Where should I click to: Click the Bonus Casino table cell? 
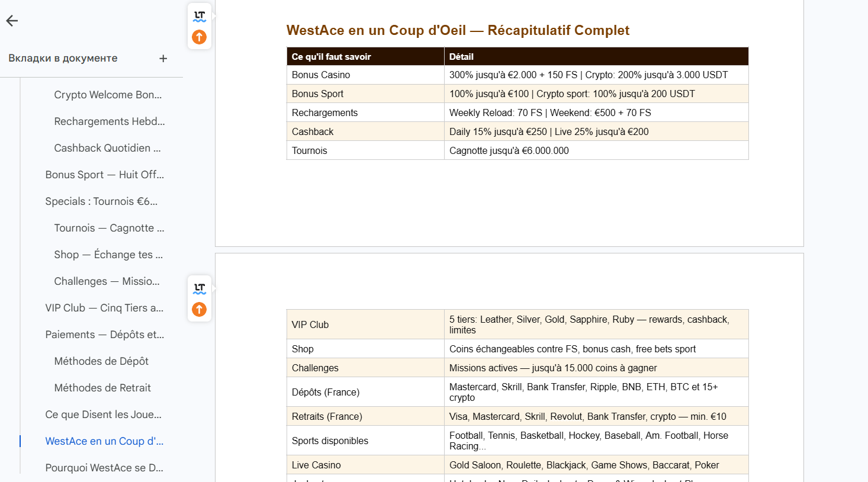click(x=365, y=75)
